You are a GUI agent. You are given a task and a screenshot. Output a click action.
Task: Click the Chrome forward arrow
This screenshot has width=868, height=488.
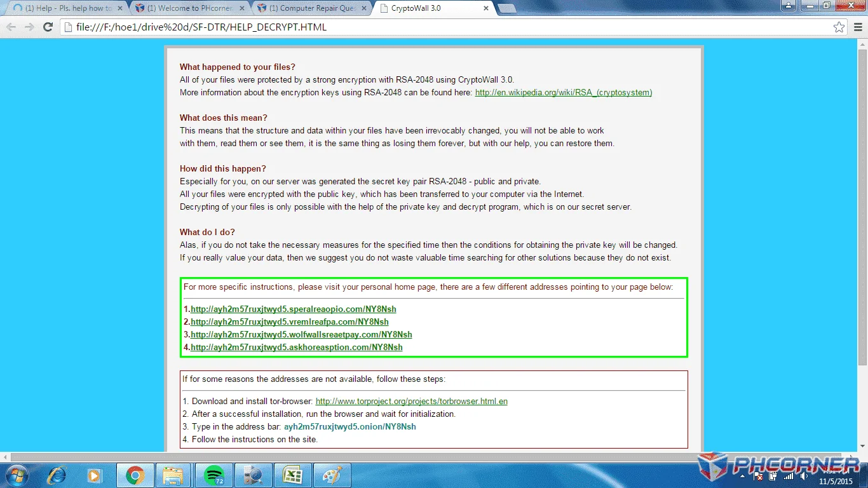click(29, 27)
